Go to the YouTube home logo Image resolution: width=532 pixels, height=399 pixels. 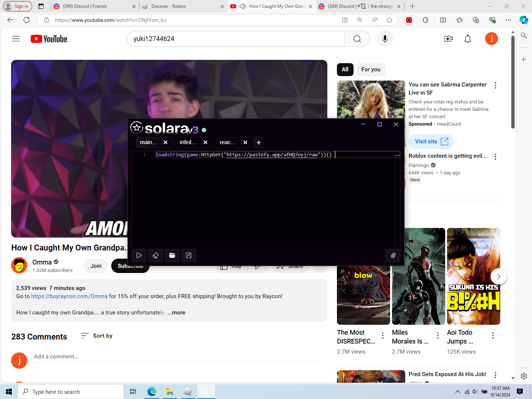[49, 39]
